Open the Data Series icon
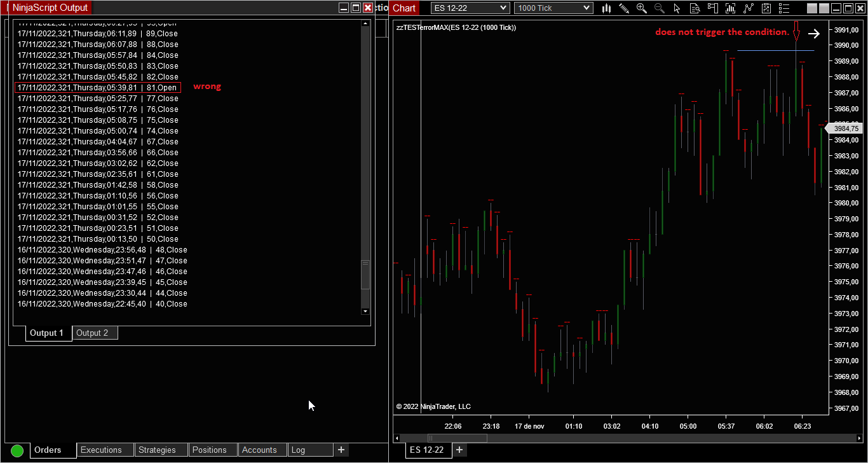 coord(731,8)
